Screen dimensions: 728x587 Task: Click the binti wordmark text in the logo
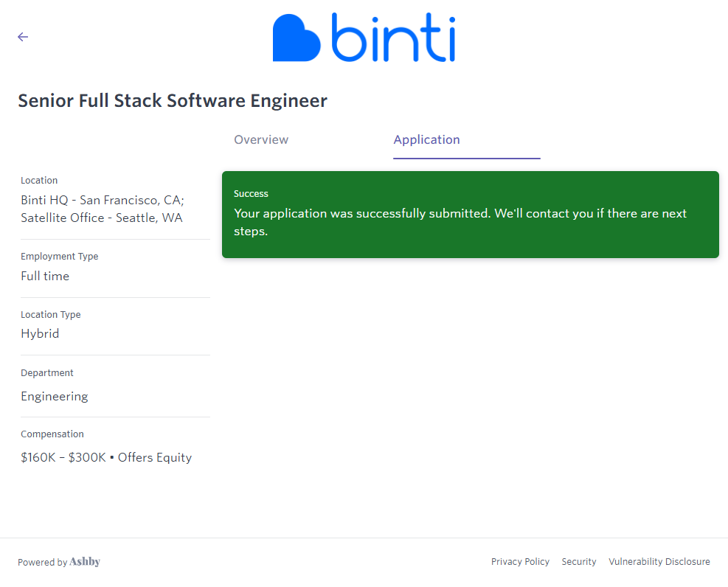click(392, 38)
